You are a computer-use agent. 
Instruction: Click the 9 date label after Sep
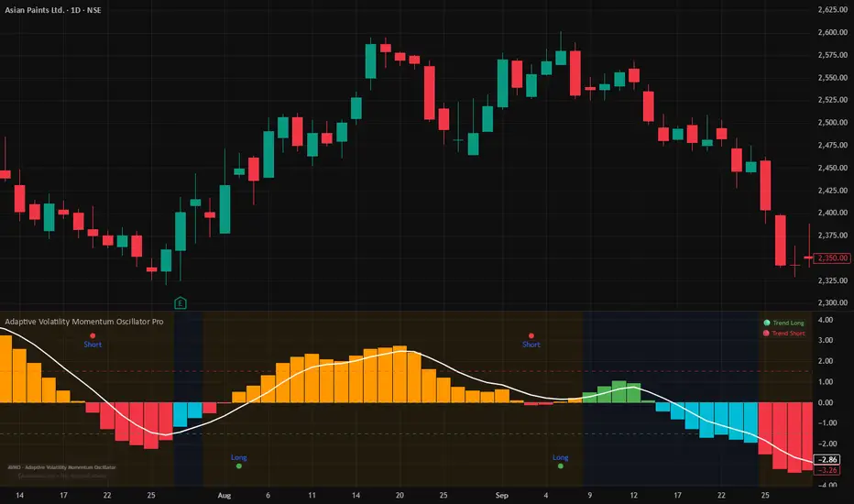coord(589,495)
